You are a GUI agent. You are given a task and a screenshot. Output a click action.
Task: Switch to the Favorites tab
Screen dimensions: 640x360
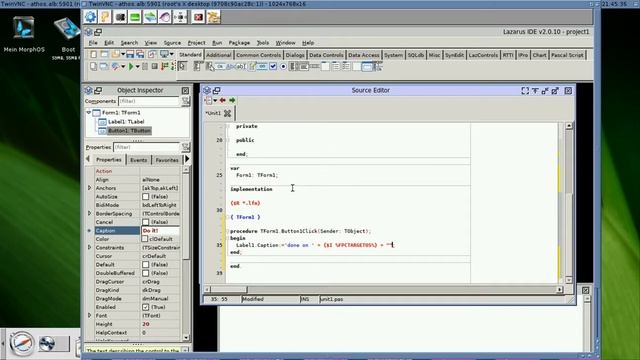167,160
